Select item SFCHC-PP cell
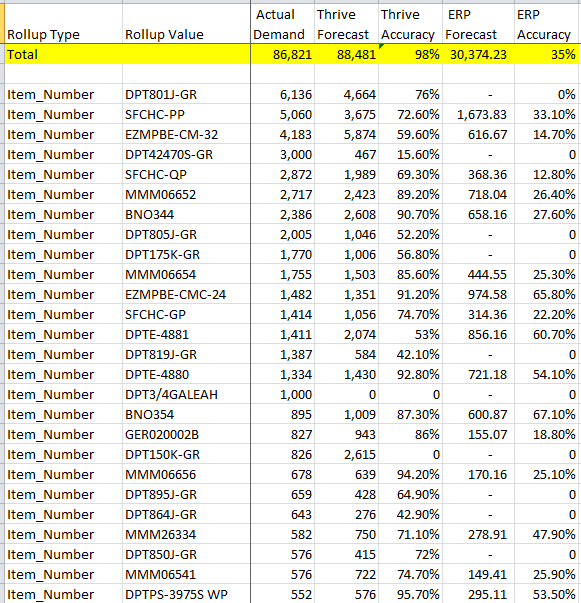Image resolution: width=581 pixels, height=603 pixels. click(x=186, y=114)
